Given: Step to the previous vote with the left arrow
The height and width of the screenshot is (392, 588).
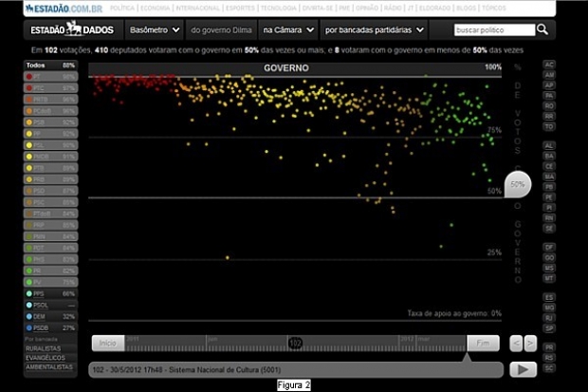Looking at the screenshot, I should tap(515, 343).
